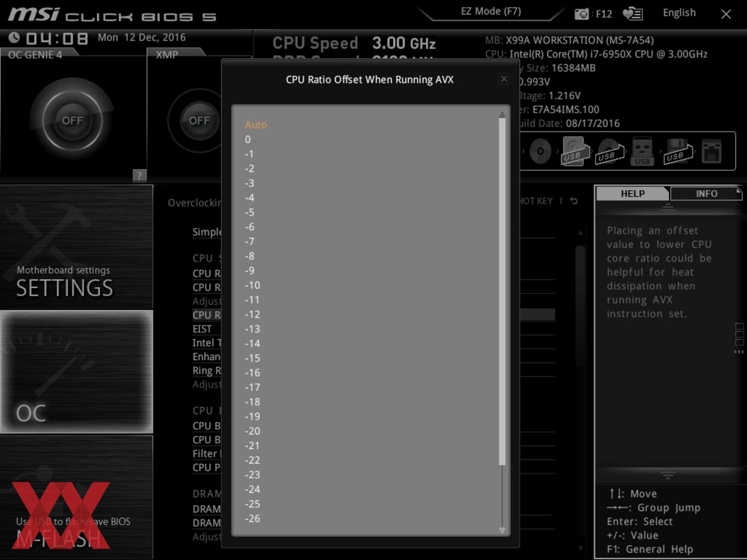Viewport: 747px width, 560px height.
Task: Click the EIST setting row
Action: [x=202, y=329]
